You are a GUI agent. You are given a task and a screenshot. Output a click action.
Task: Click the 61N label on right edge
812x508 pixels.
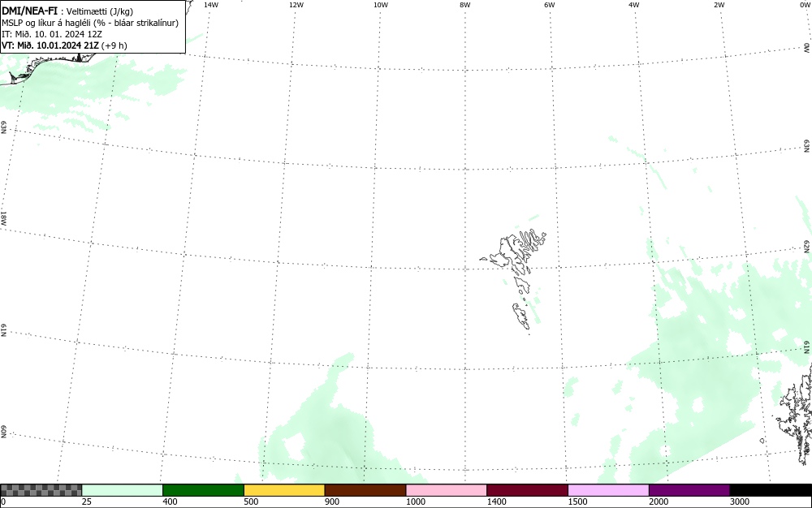click(807, 347)
